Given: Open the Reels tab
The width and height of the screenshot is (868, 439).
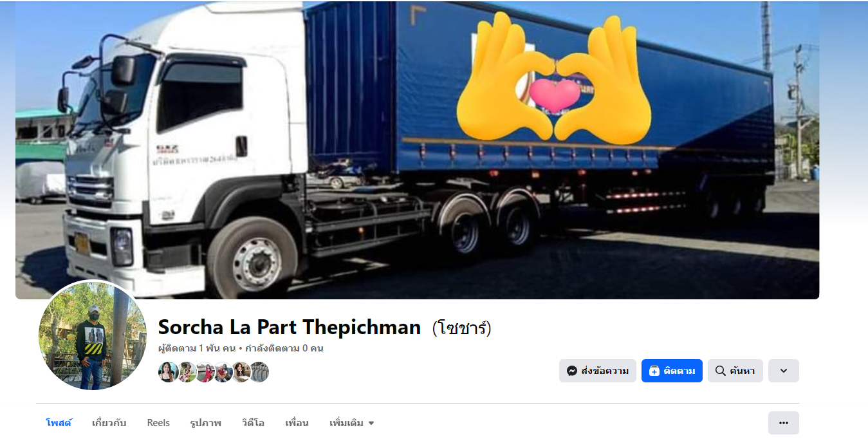Looking at the screenshot, I should (x=158, y=423).
